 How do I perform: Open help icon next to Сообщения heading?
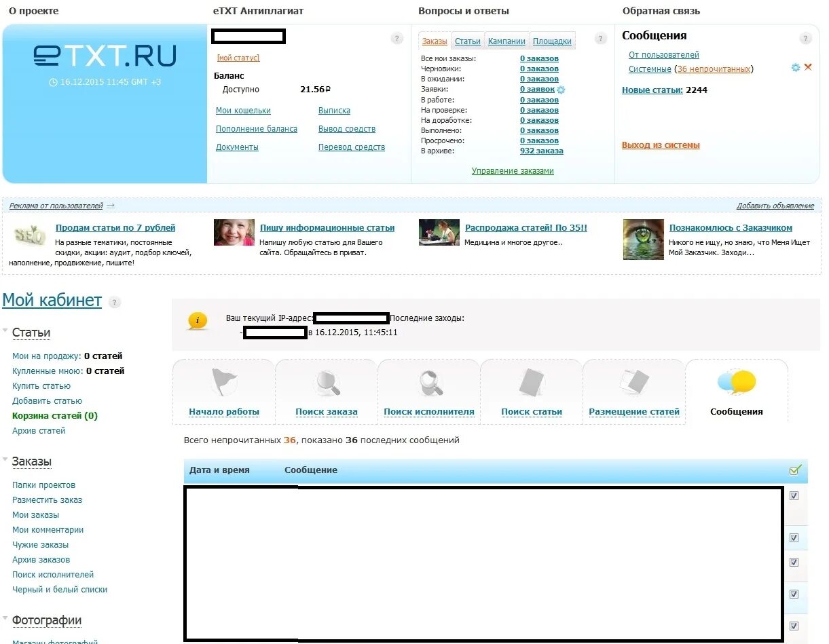pyautogui.click(x=805, y=39)
